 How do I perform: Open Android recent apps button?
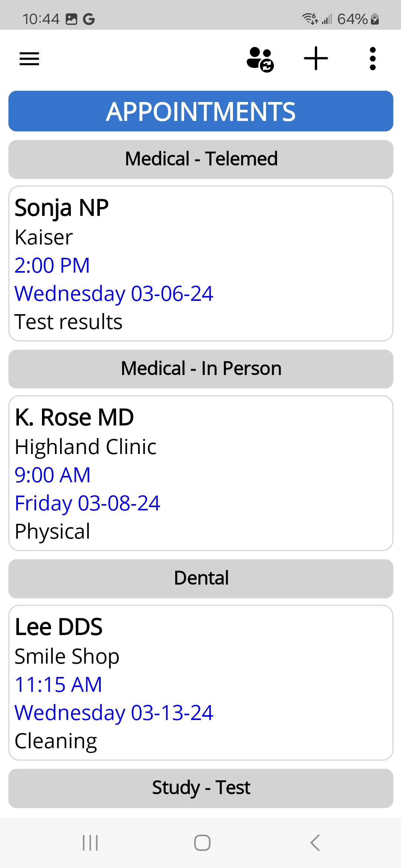(90, 843)
